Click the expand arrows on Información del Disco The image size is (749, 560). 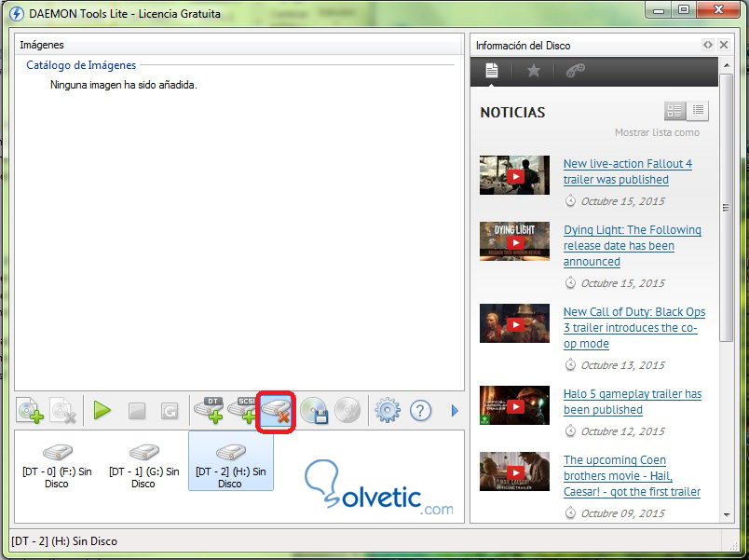[x=707, y=45]
